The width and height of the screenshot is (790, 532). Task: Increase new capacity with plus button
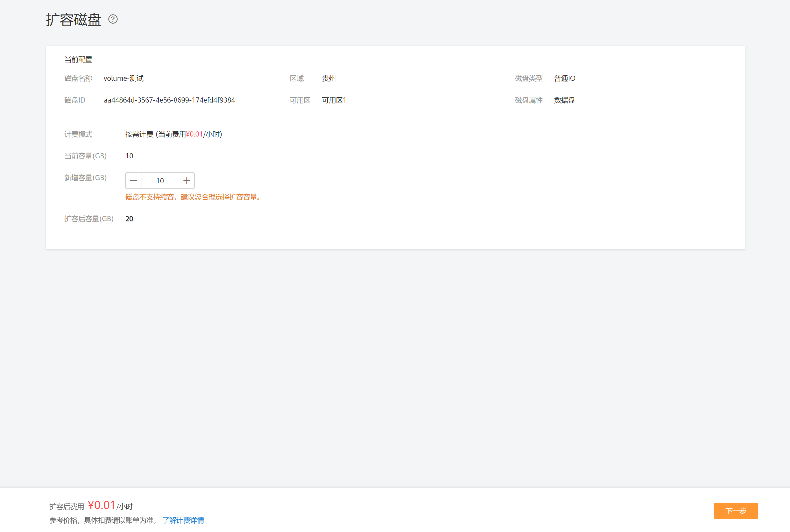(187, 180)
